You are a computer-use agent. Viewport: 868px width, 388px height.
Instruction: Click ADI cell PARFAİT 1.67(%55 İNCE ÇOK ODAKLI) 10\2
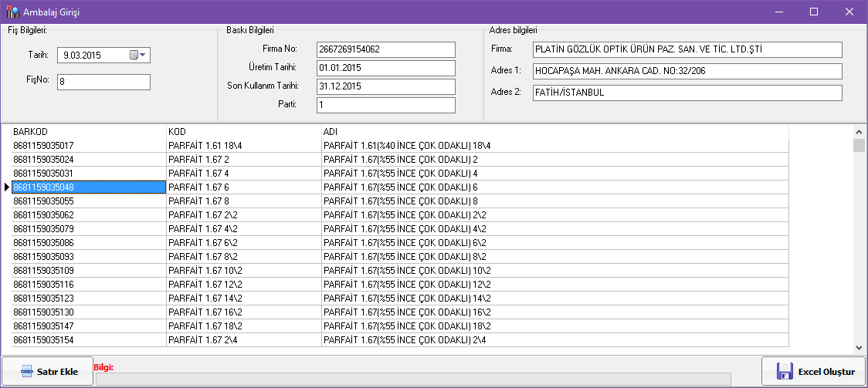click(555, 271)
